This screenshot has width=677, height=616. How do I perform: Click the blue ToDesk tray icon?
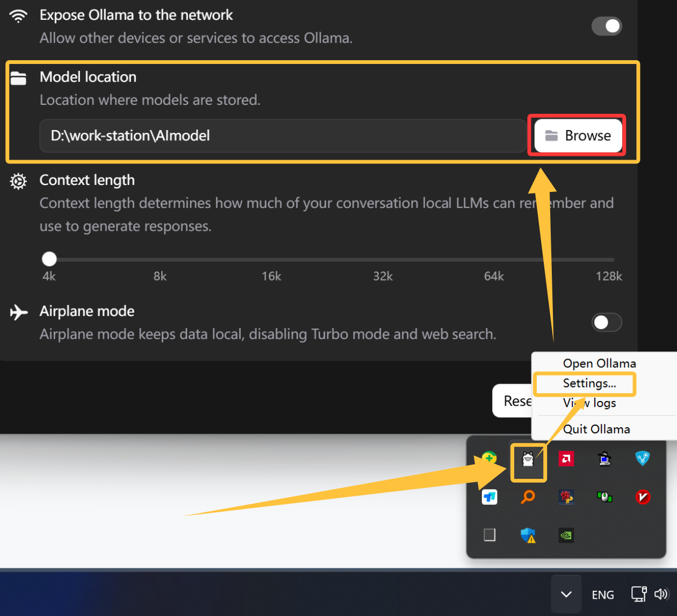point(489,497)
